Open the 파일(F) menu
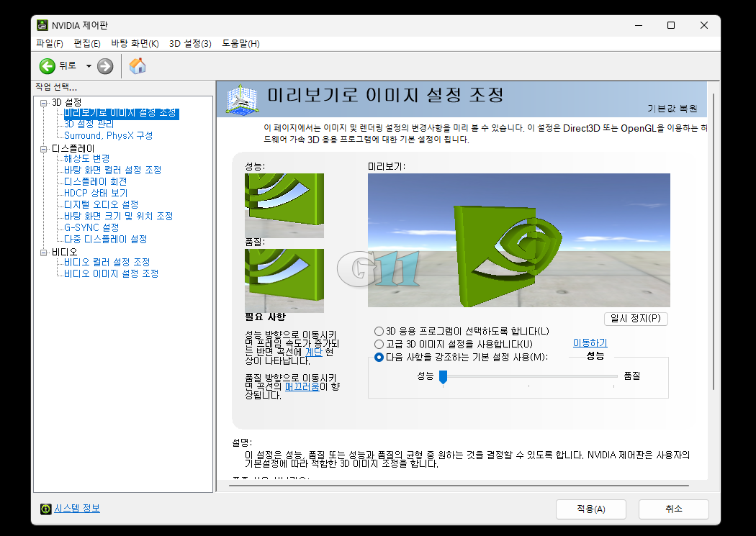The image size is (756, 536). point(50,44)
